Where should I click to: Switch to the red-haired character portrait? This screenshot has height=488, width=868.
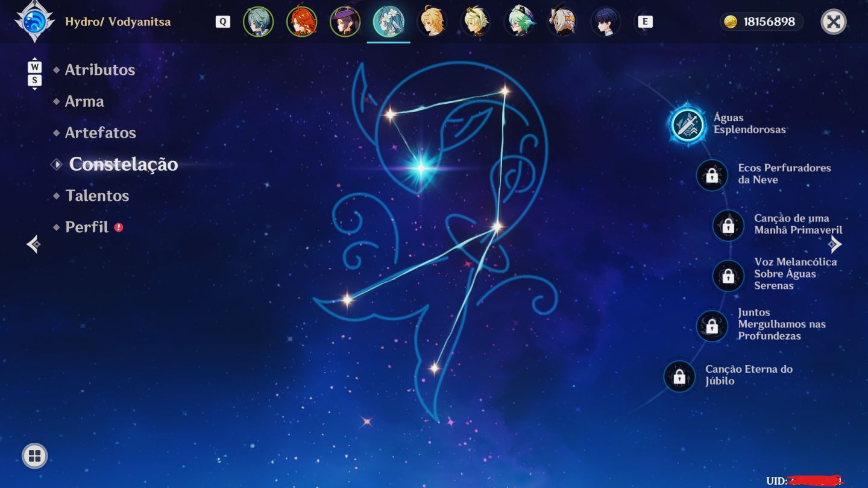tap(301, 22)
